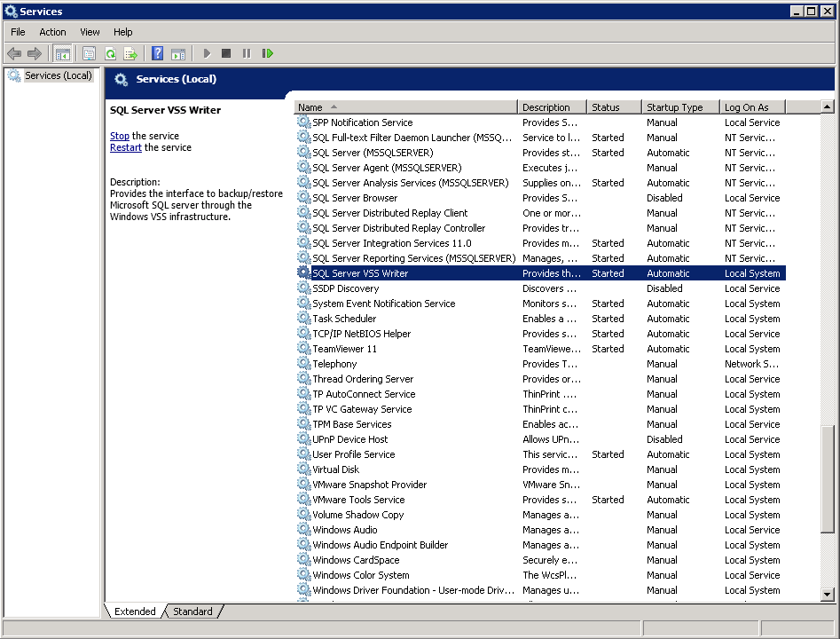Click the Restart the service link
Image resolution: width=840 pixels, height=639 pixels.
[x=125, y=147]
